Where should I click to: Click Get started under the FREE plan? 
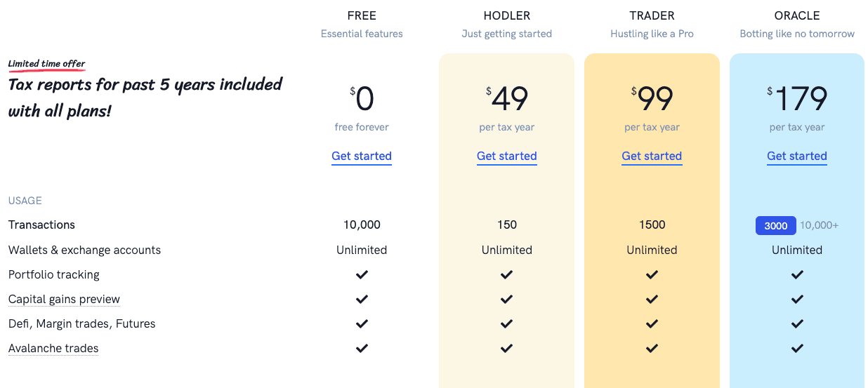362,156
